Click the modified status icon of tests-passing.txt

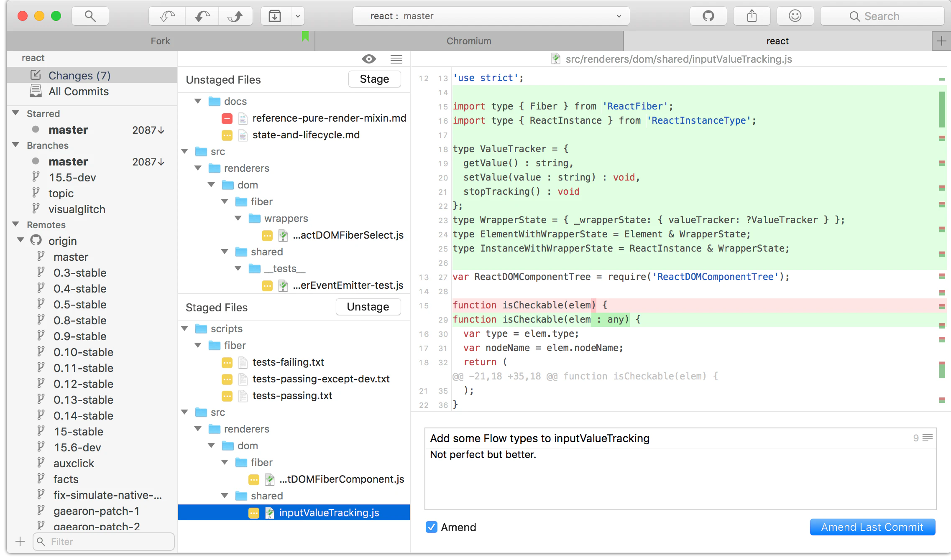227,396
